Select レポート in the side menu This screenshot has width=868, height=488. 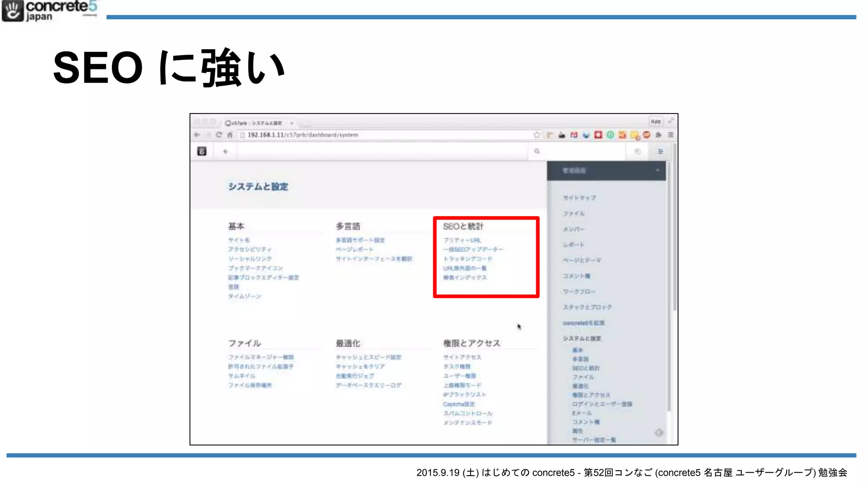(573, 244)
